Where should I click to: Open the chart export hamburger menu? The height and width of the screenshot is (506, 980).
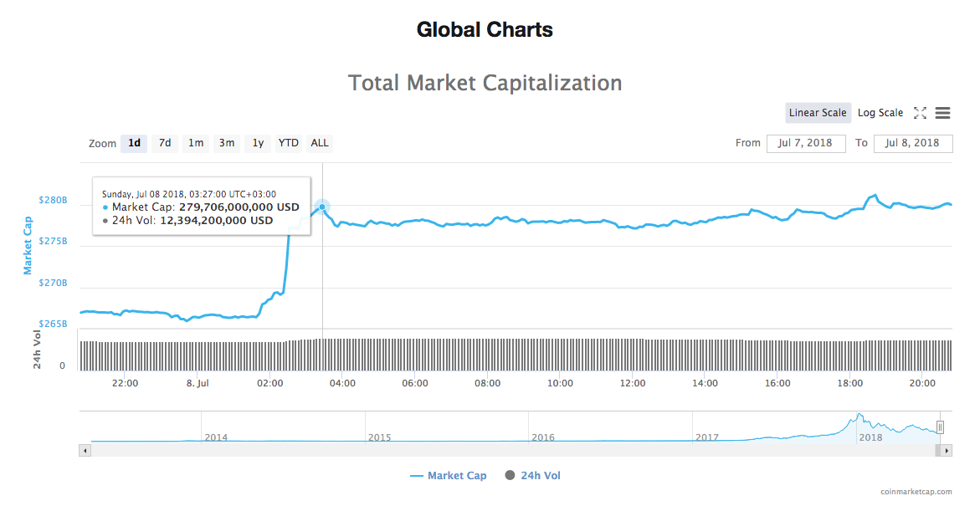[x=942, y=112]
